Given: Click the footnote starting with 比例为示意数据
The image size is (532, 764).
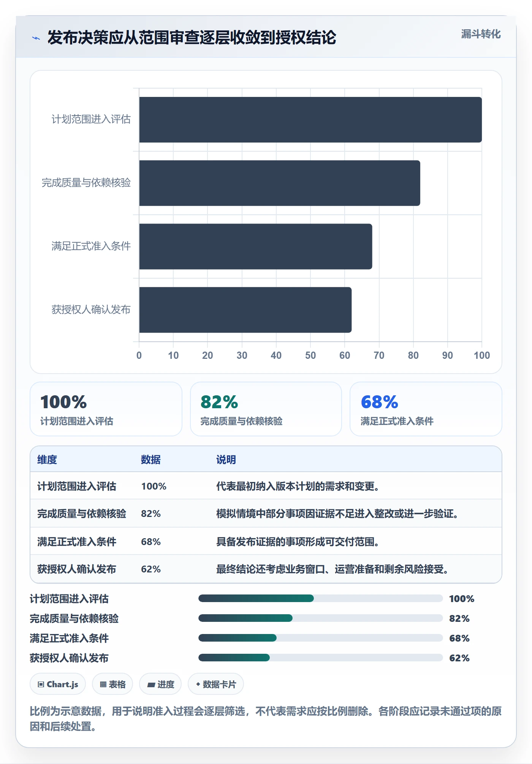Looking at the screenshot, I should click(x=266, y=718).
